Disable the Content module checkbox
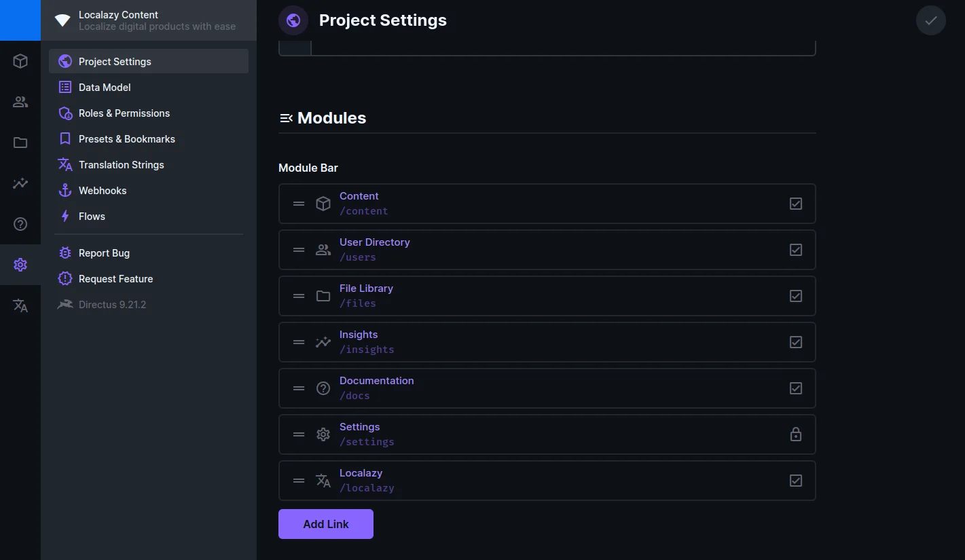 point(796,204)
